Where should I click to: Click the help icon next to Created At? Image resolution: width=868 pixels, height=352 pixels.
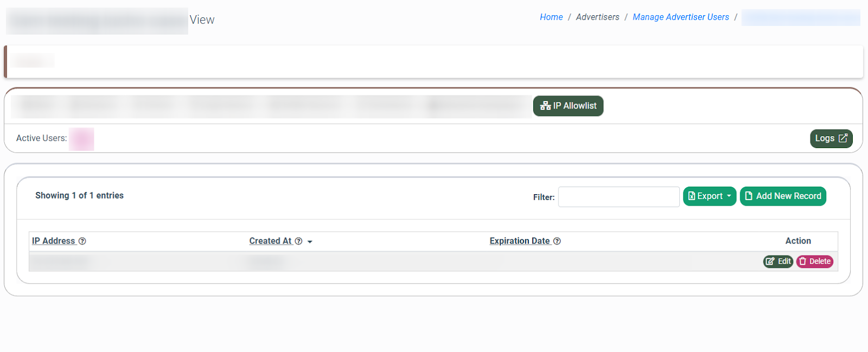coord(298,241)
